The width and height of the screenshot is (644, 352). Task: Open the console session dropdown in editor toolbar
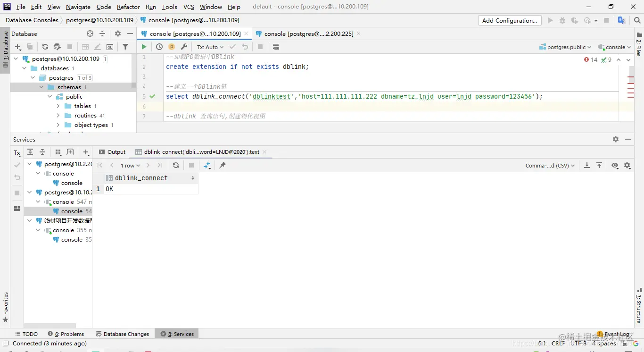[614, 47]
